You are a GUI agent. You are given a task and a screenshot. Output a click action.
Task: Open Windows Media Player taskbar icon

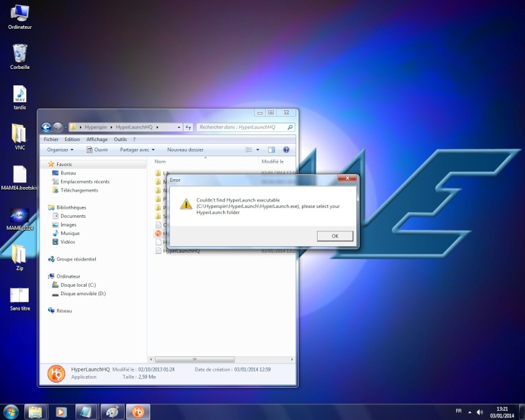point(61,412)
